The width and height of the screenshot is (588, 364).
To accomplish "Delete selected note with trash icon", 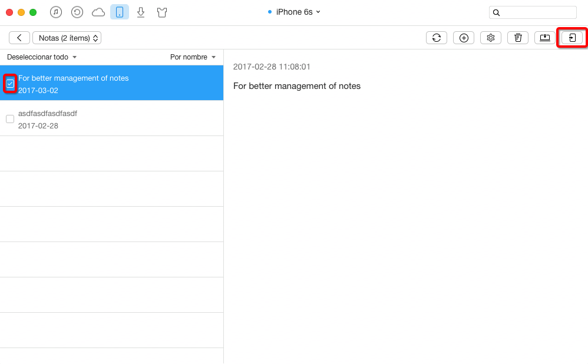I will (518, 38).
